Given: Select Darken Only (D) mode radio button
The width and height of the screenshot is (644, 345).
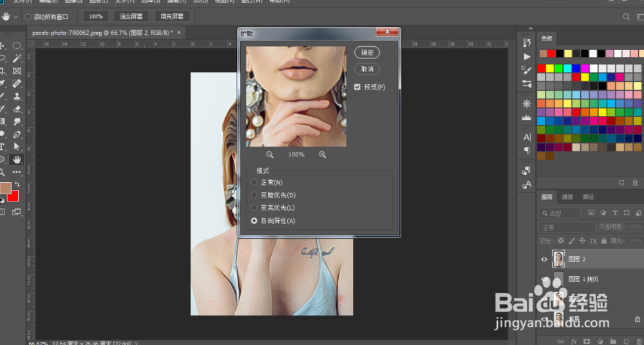Looking at the screenshot, I should [x=254, y=195].
